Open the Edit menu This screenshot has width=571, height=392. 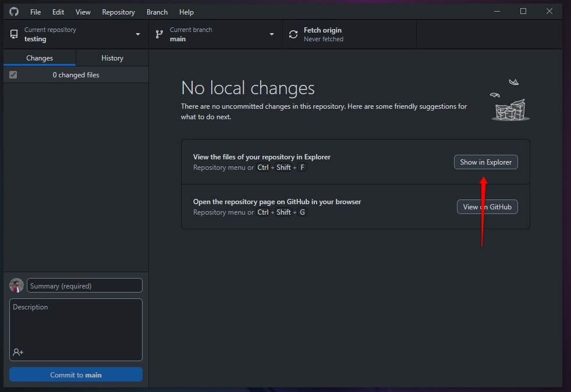click(58, 12)
